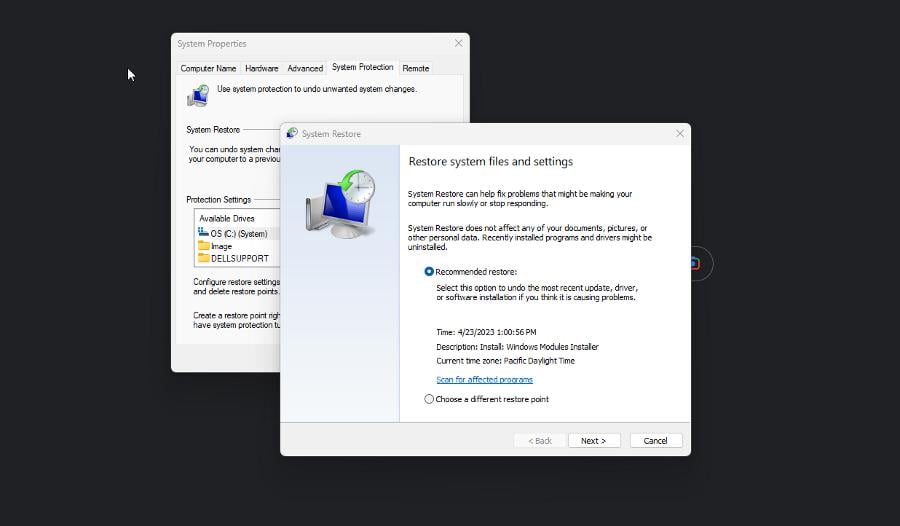Select the DELLSUPPORT drive entry

(238, 258)
